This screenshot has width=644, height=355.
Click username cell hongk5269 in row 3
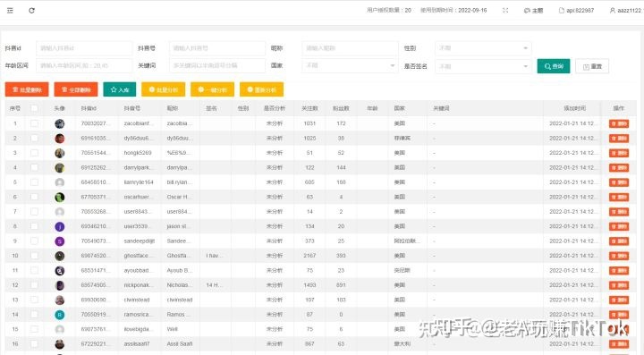point(138,153)
